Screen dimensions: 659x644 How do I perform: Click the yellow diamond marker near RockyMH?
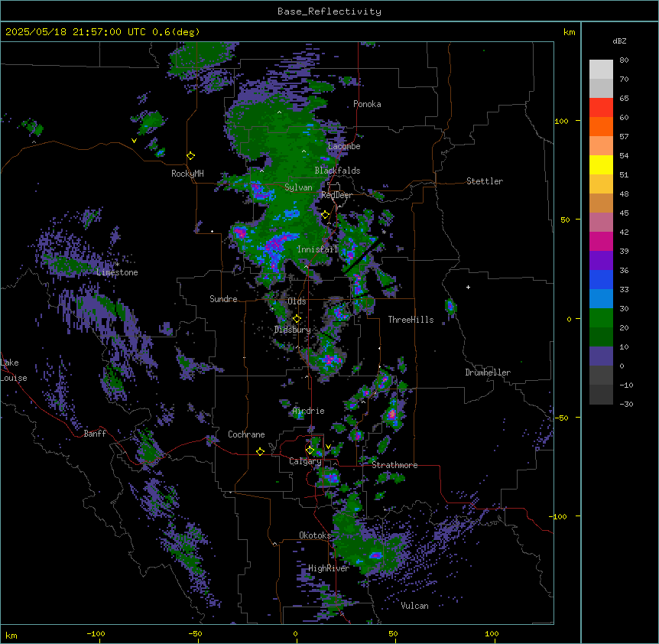[x=191, y=156]
